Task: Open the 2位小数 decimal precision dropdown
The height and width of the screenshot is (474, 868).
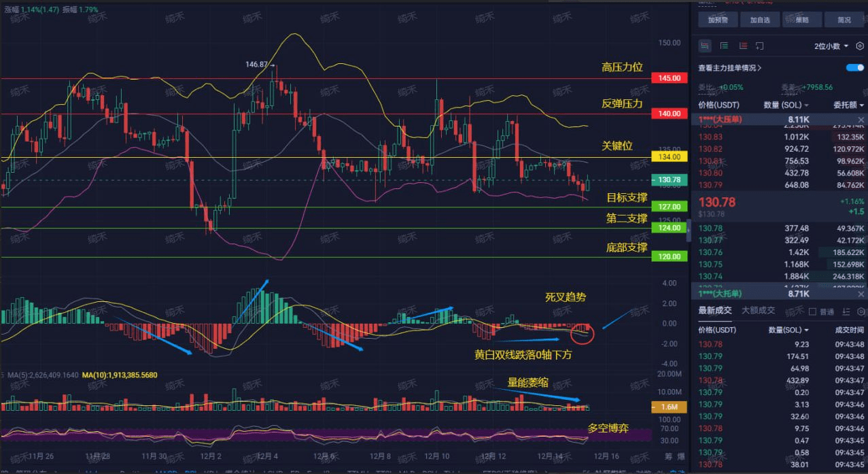Action: [831, 46]
